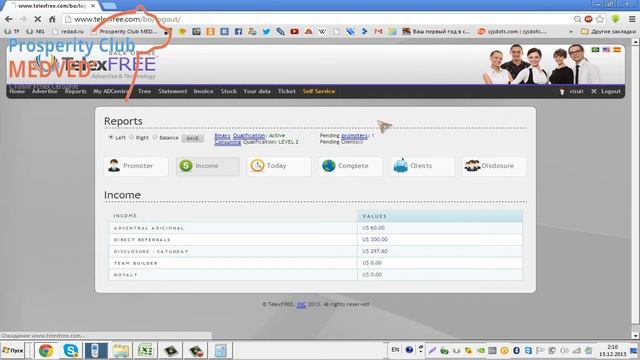
Task: Click the ADCENTRAL ADICIONAL row label
Action: point(149,228)
